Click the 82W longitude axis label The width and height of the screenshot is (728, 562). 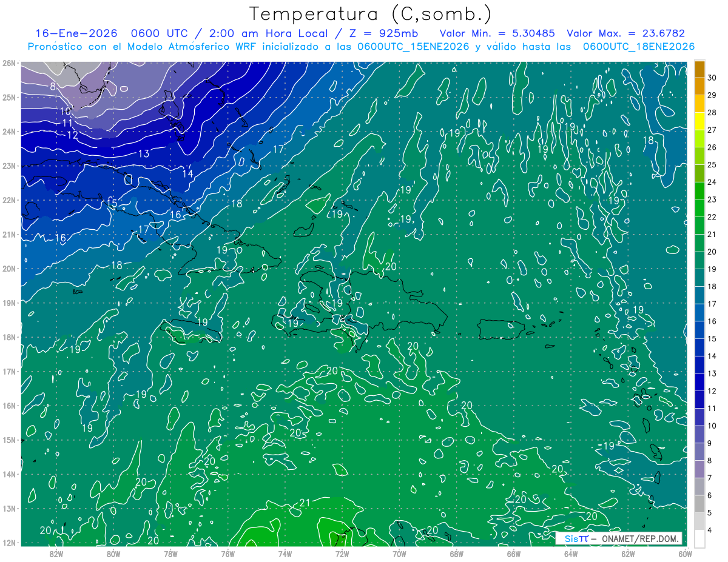[56, 554]
